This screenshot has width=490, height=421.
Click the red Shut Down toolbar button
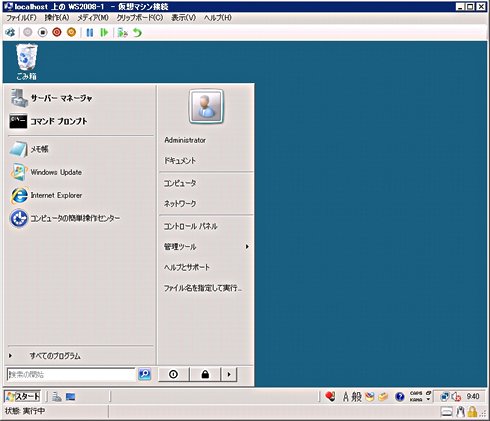[57, 32]
